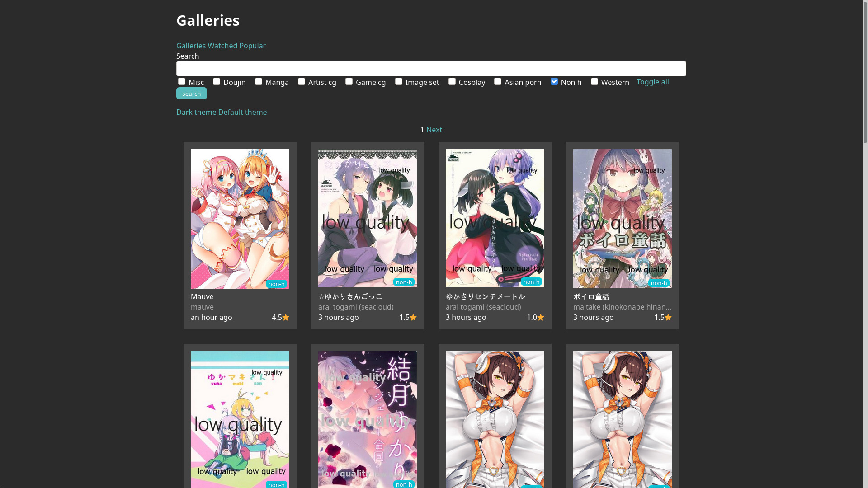Click the star icon beside 1.0 rating

pyautogui.click(x=541, y=318)
